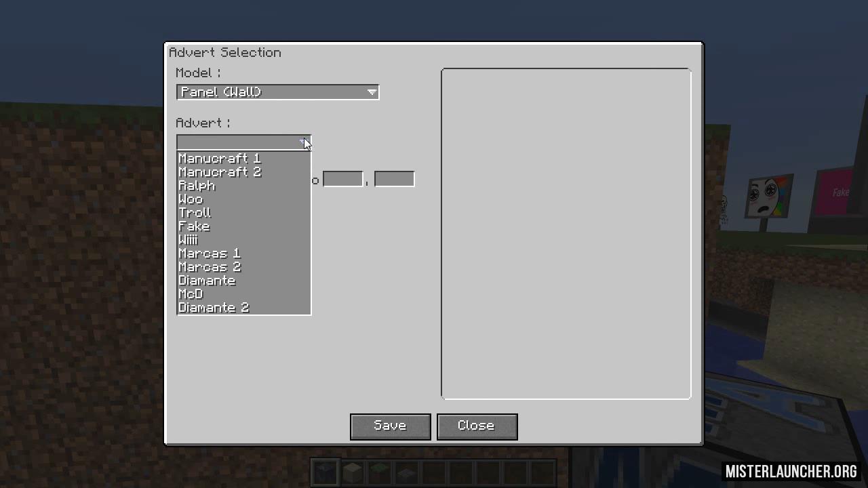This screenshot has width=868, height=488.
Task: Click the empty advert preview panel
Action: pyautogui.click(x=566, y=233)
